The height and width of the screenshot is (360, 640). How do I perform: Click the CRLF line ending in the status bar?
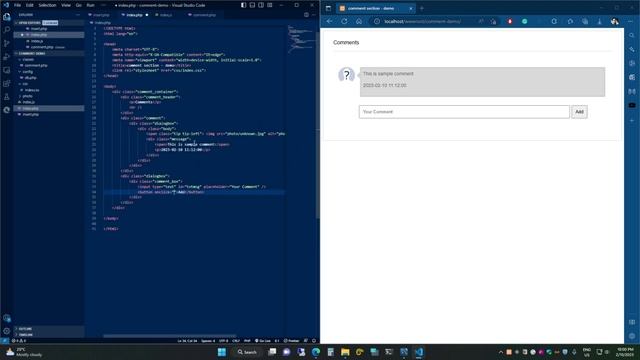click(236, 340)
